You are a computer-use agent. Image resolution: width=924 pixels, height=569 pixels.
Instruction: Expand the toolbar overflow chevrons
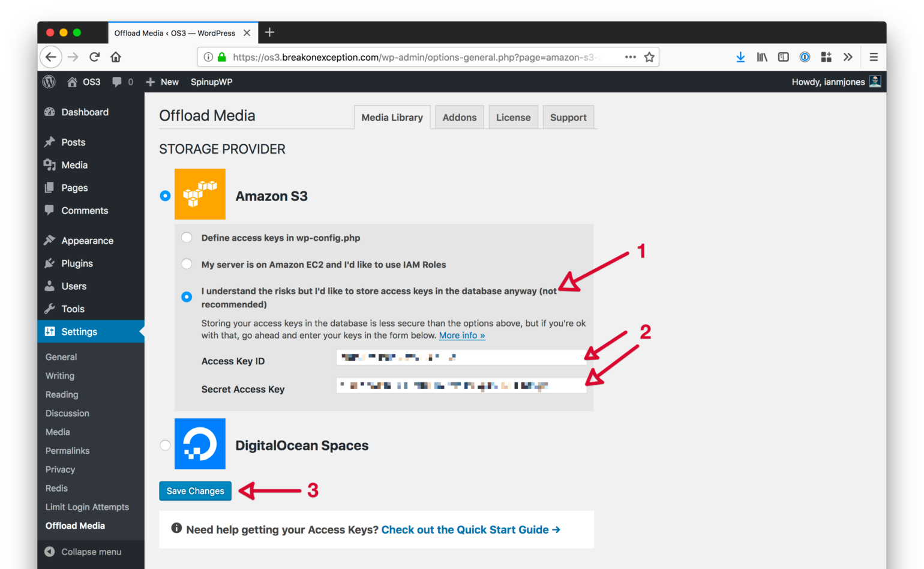[x=848, y=57]
